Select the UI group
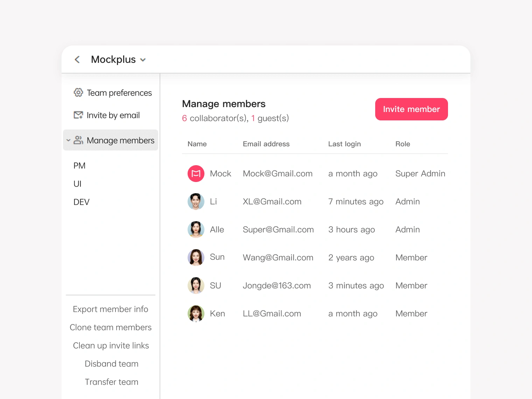 tap(77, 184)
